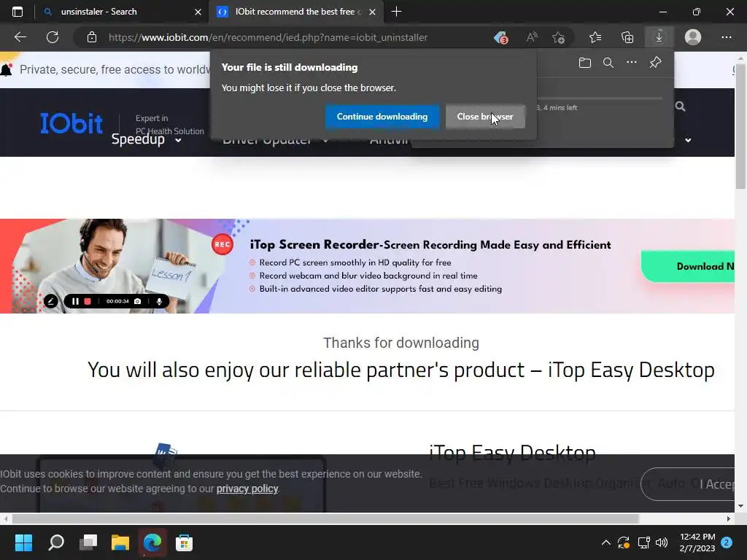Click Download Now on iTop banner
The width and height of the screenshot is (747, 560).
tap(689, 266)
